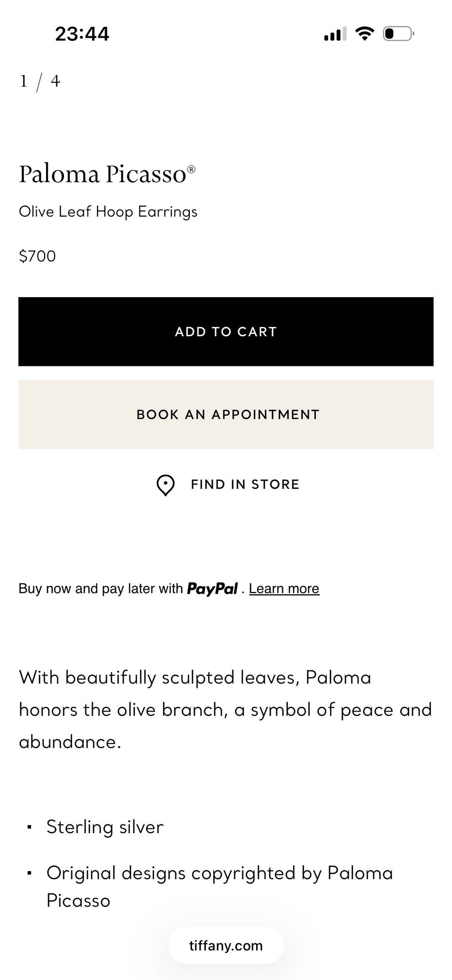Tap the registered trademark symbol
Viewport: 452px width, 980px height.
pos(191,170)
